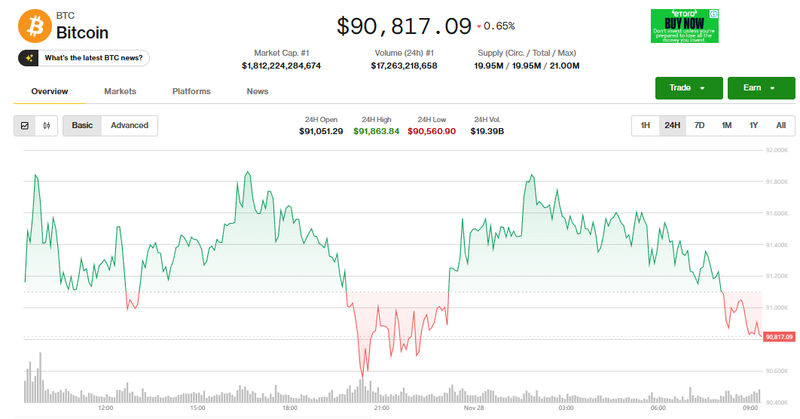Click the red current price tag on chart

[778, 337]
